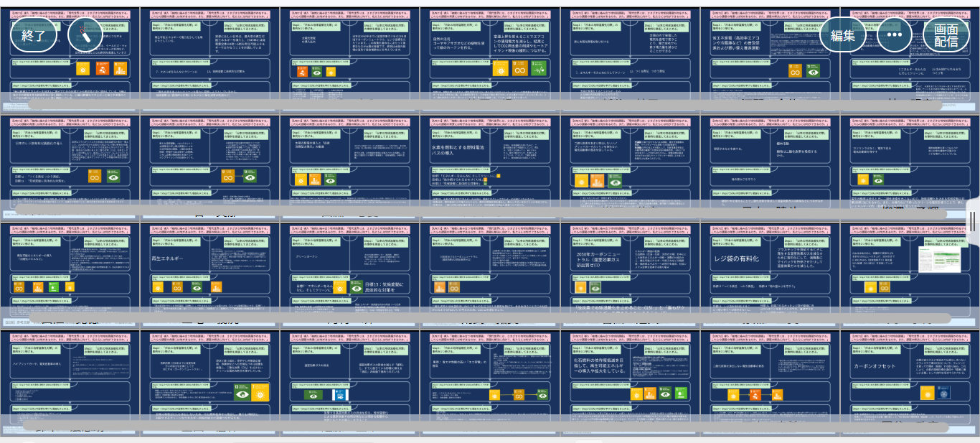The width and height of the screenshot is (980, 443).
Task: Tap the 終了 button to end
Action: [34, 34]
